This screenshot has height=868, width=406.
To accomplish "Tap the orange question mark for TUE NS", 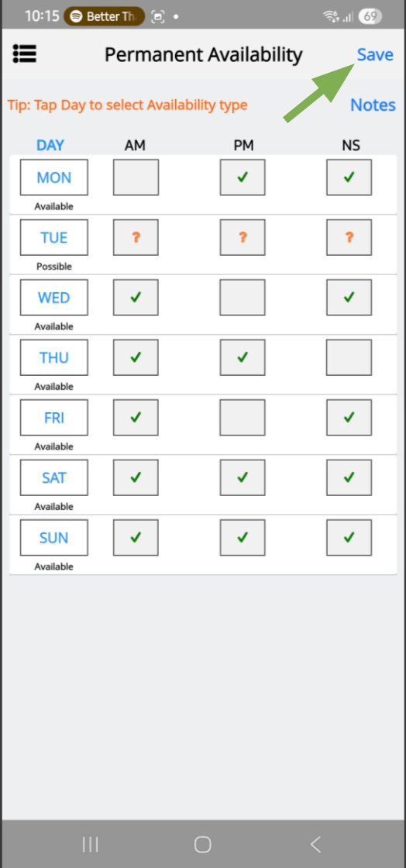I will point(349,237).
